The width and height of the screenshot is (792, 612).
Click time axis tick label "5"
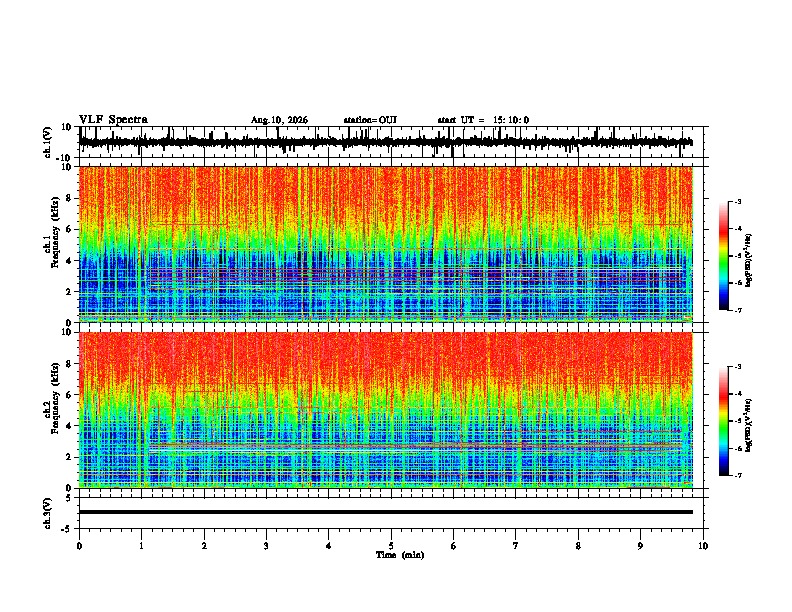(391, 546)
